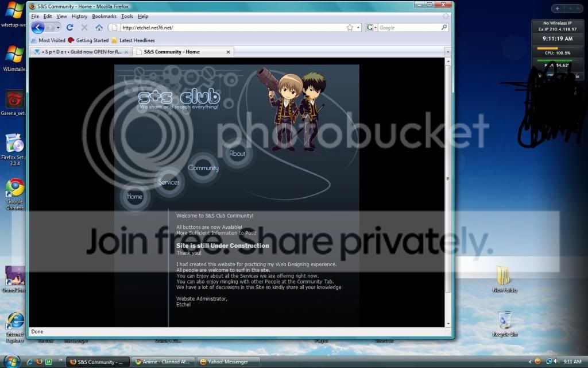
Task: Close the S&S Community tab
Action: pos(228,52)
